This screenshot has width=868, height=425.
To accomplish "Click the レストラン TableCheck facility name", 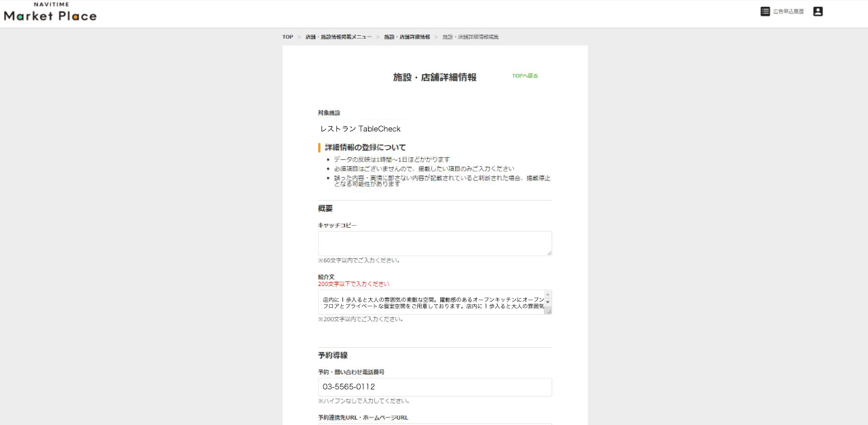I will (x=360, y=129).
